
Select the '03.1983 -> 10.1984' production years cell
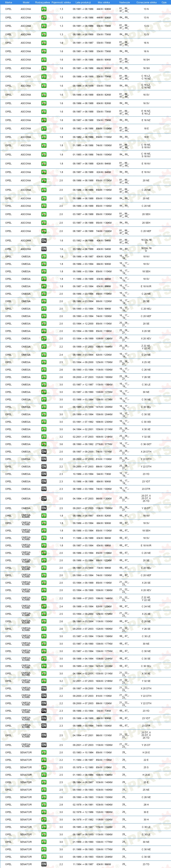pos(83,752)
